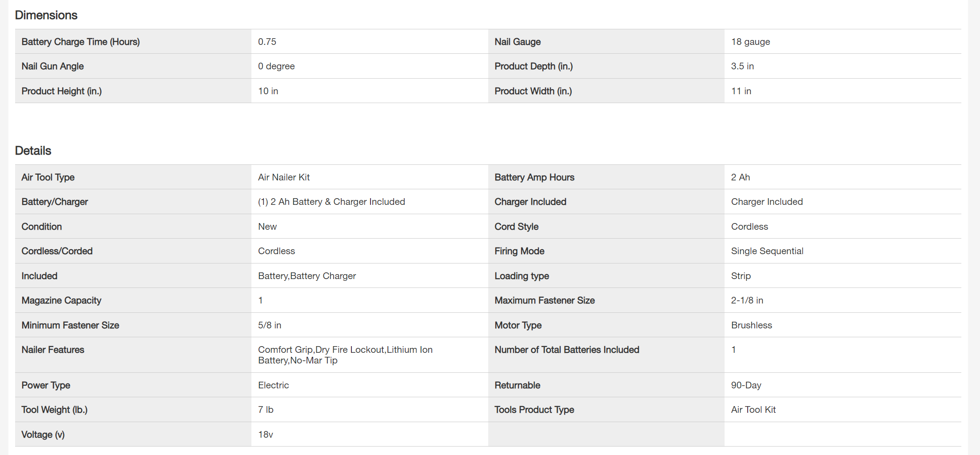This screenshot has width=980, height=455.
Task: Click the Details section heading
Action: click(33, 151)
